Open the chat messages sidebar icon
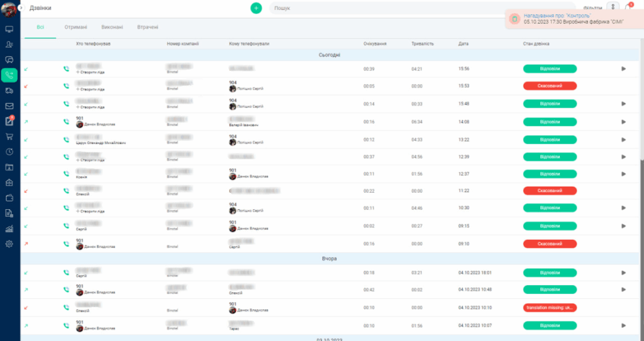The image size is (644, 341). (9, 60)
